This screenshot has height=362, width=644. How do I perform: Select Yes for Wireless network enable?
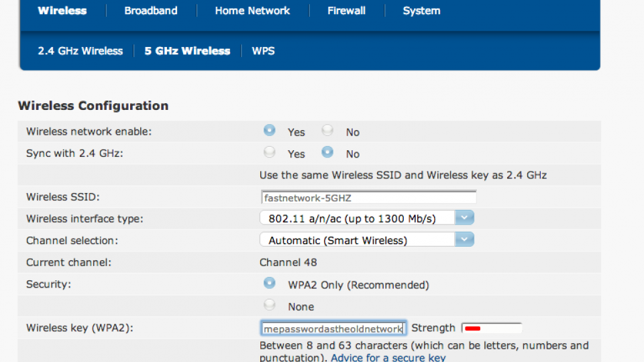point(270,131)
